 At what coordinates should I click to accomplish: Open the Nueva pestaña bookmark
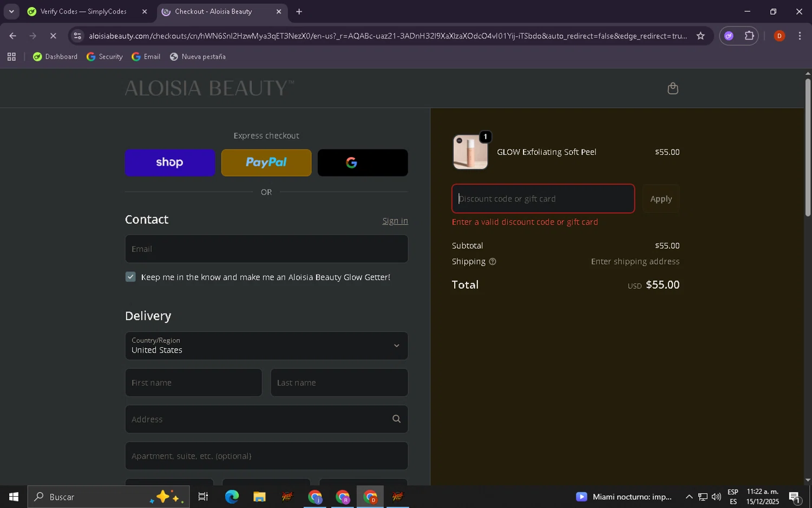click(198, 56)
